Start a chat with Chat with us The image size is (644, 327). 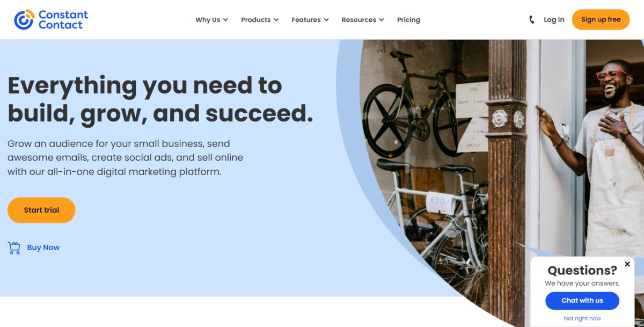tap(582, 301)
